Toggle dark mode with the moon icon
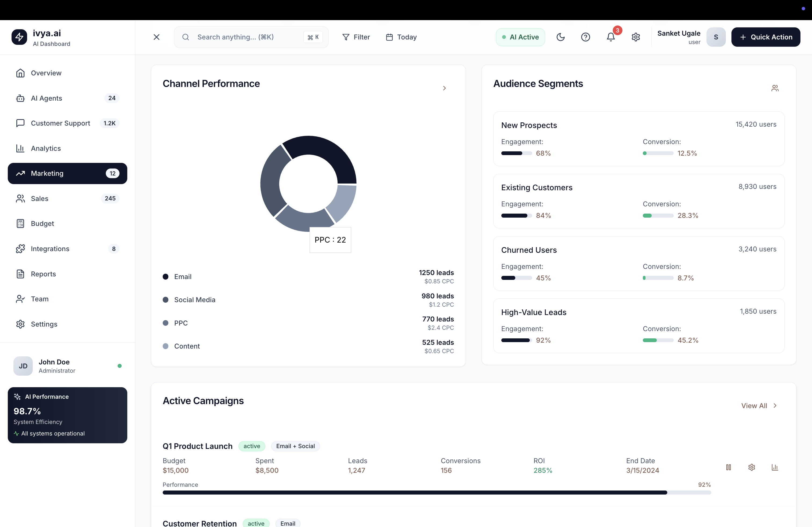812x527 pixels. [560, 37]
